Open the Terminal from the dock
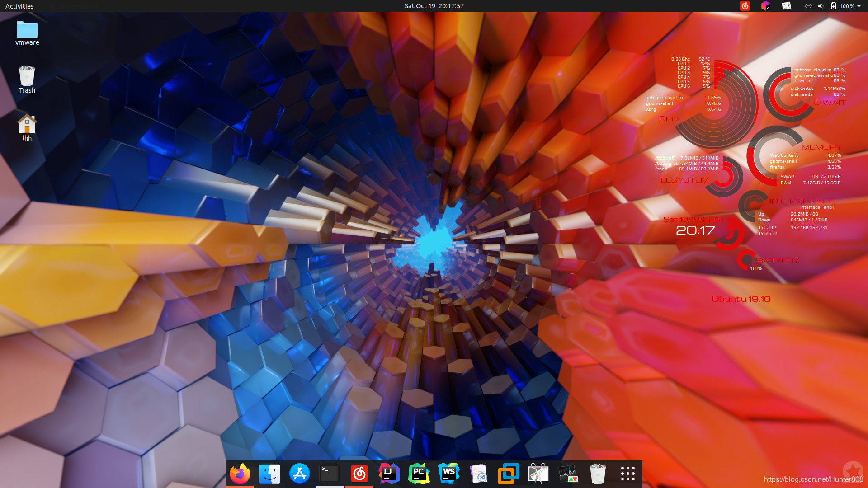This screenshot has width=868, height=488. pos(329,474)
